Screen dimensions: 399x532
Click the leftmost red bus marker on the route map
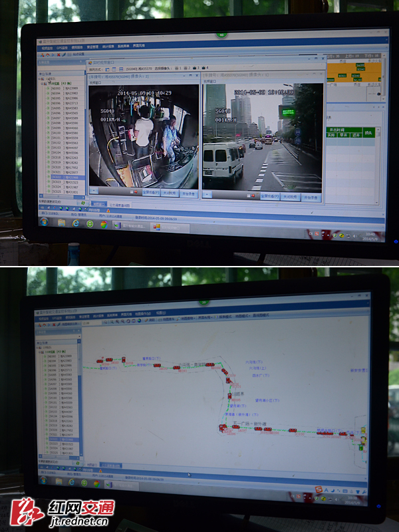100,361
